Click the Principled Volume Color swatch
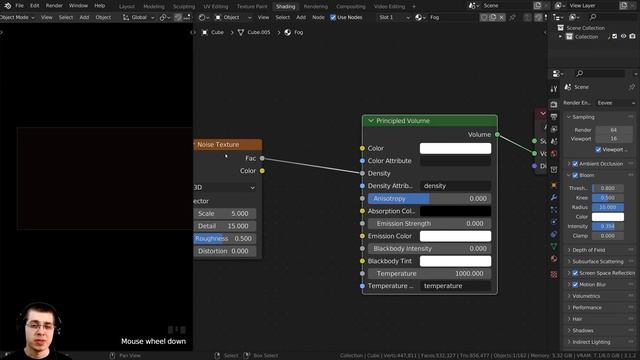The width and height of the screenshot is (640, 360). [455, 148]
